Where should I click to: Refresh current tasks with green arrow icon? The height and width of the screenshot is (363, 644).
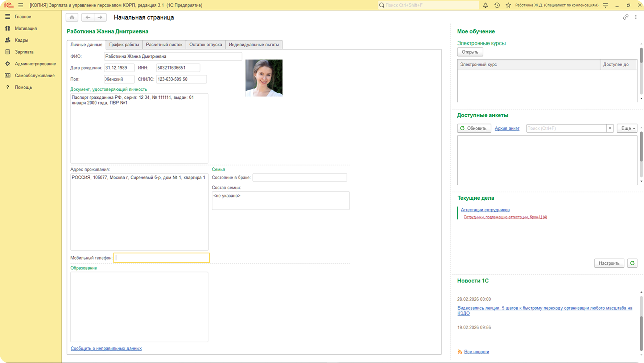click(632, 263)
